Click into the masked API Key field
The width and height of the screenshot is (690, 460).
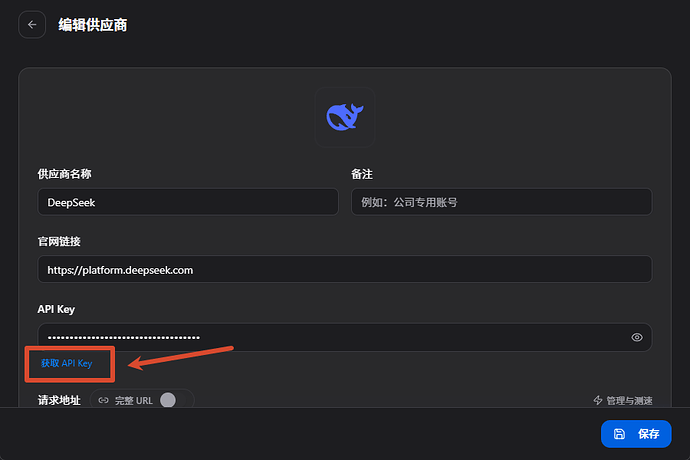(345, 337)
